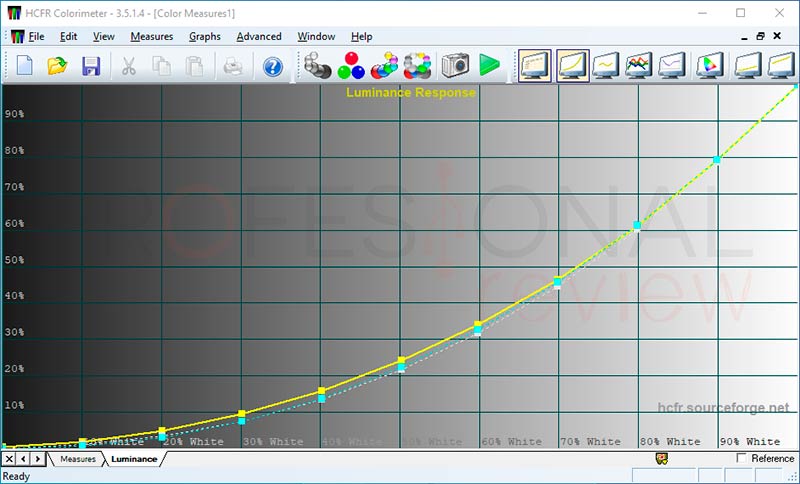Click the scissors cut icon

pos(129,66)
